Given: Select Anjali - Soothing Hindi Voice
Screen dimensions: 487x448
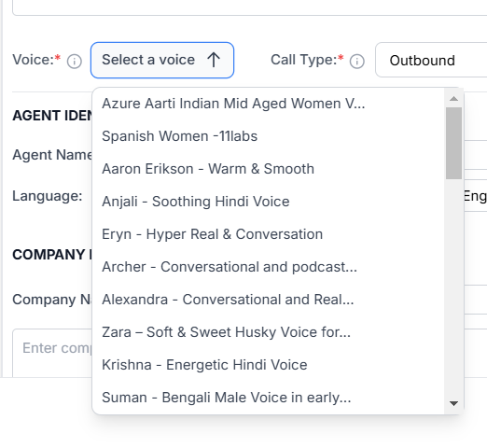Looking at the screenshot, I should click(269, 202).
